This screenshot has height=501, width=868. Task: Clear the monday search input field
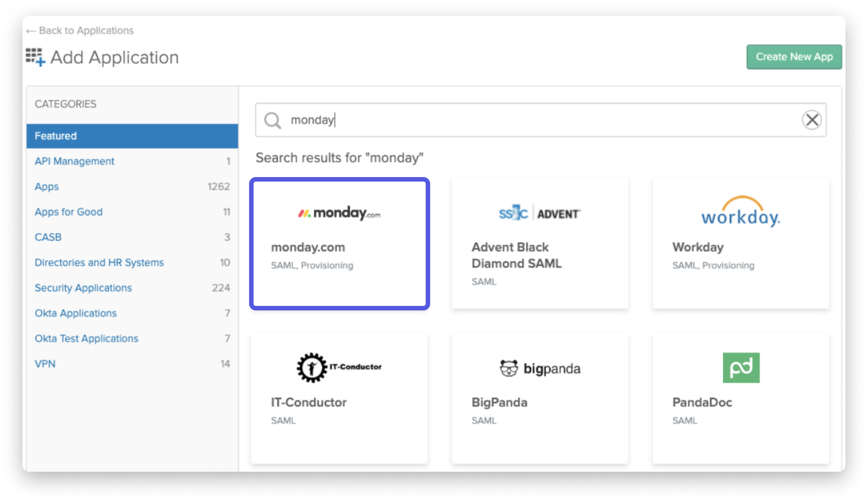tap(813, 120)
